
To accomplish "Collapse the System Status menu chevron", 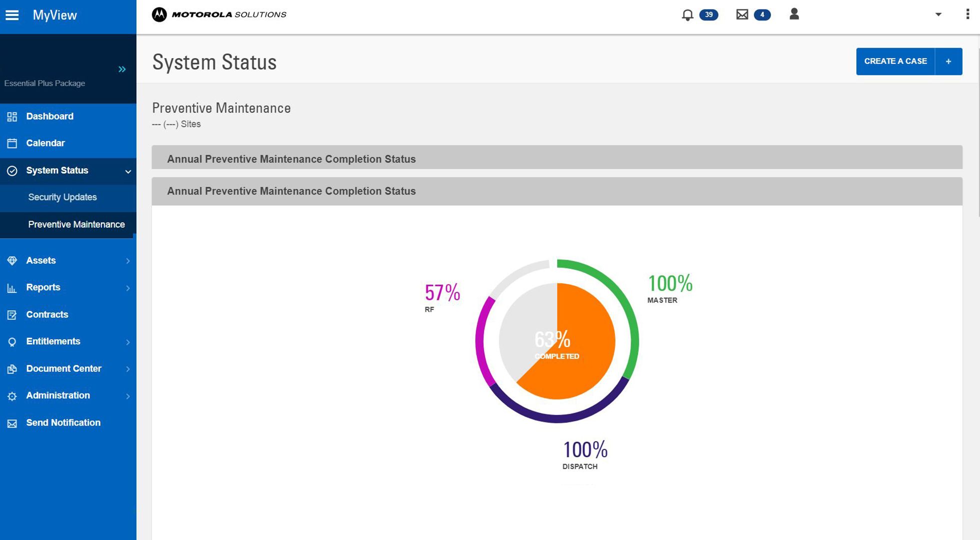I will [x=128, y=171].
